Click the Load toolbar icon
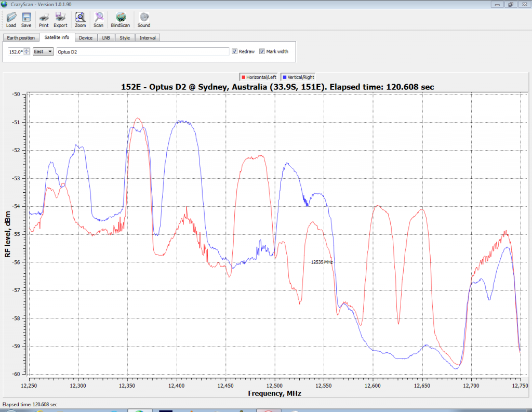Screen dimensions: 532x412 coord(11,20)
